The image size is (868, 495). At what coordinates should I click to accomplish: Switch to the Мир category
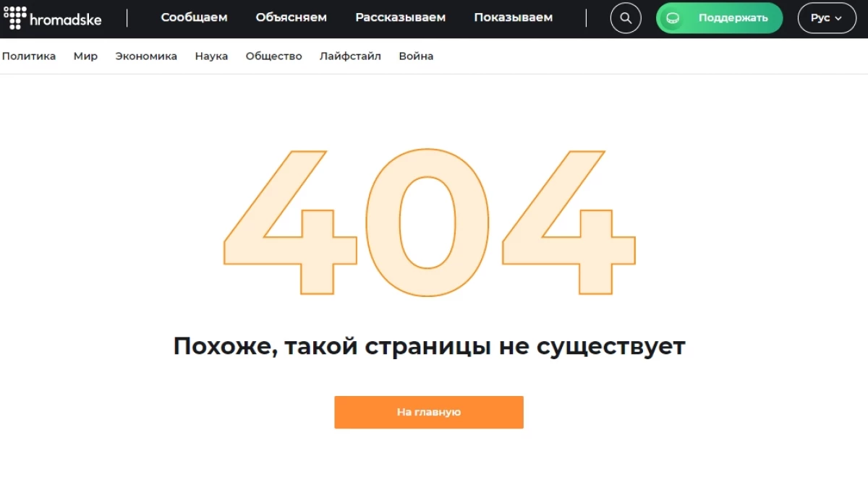click(85, 56)
